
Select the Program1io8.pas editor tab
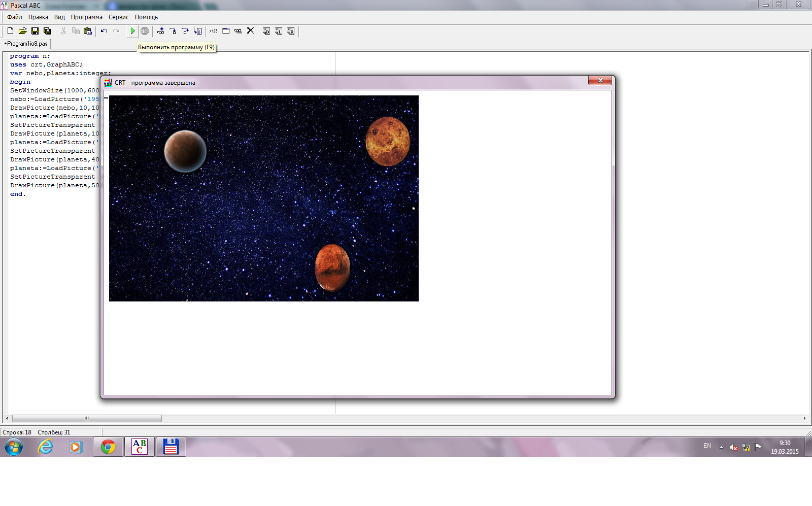[26, 44]
